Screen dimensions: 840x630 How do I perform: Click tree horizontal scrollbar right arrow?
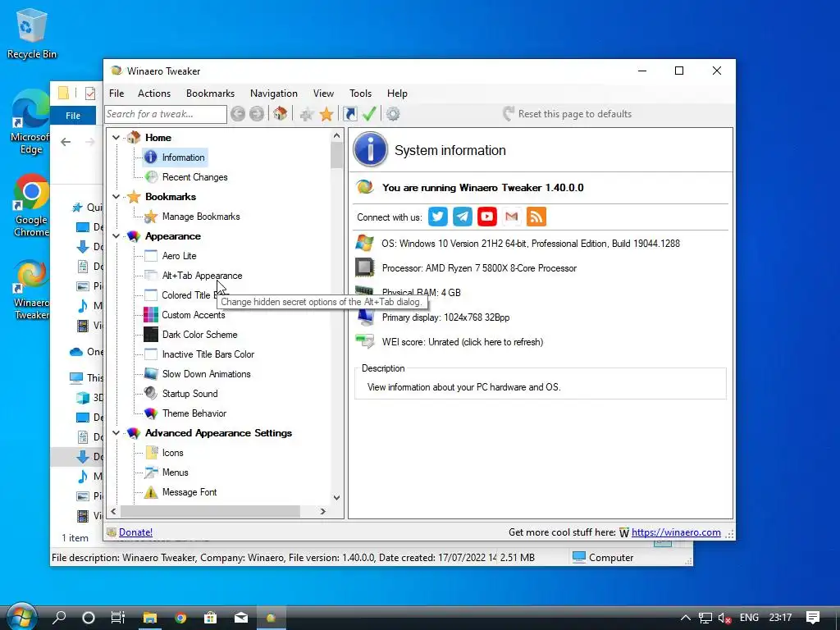[322, 512]
